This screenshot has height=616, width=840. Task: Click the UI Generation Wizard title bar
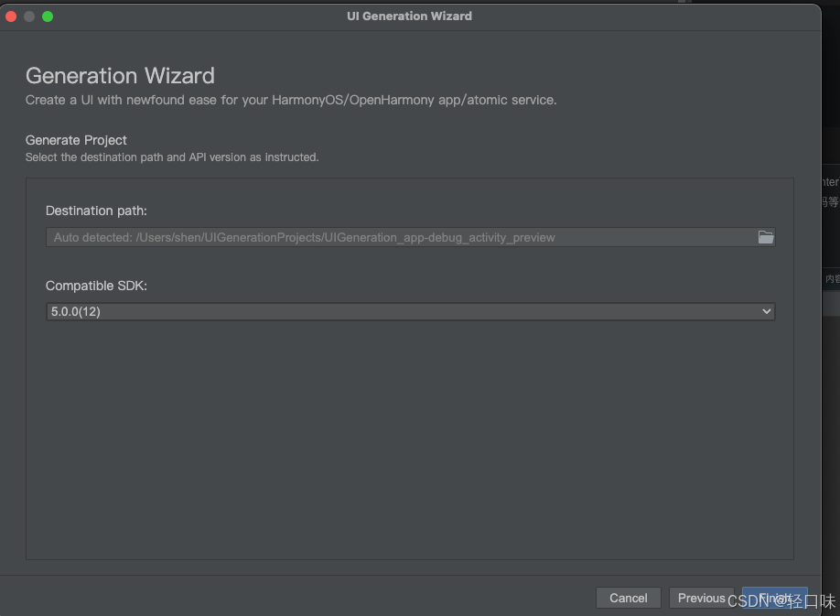410,16
